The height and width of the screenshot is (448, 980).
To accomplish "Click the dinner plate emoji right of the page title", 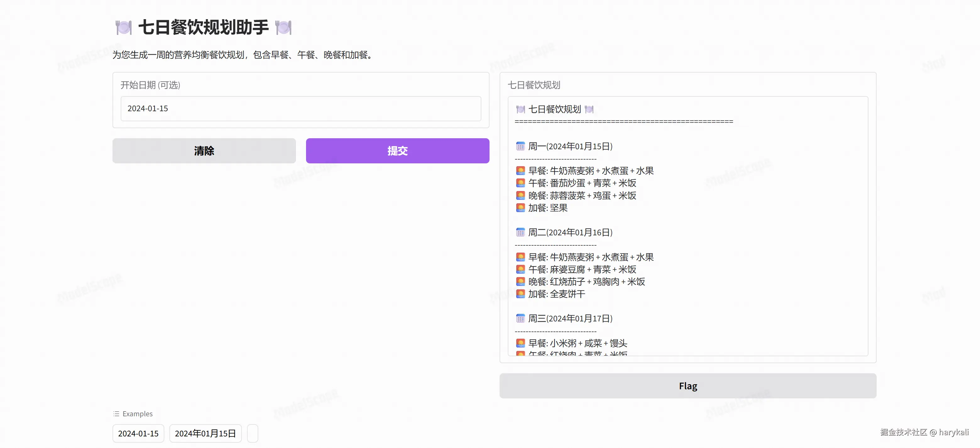I will pyautogui.click(x=283, y=27).
